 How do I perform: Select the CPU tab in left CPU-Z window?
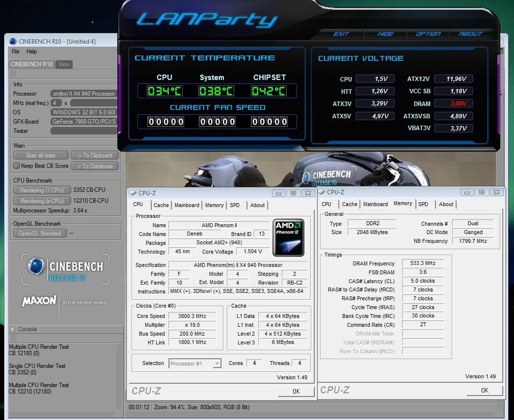click(138, 204)
